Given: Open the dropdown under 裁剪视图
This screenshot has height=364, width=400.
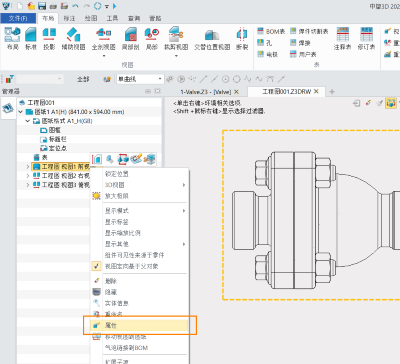Looking at the screenshot, I should 176,56.
